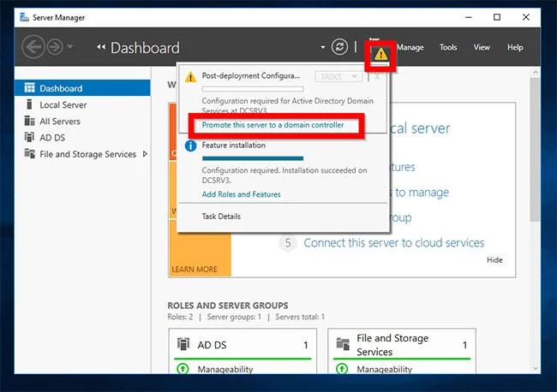Minimize the Server Manager window

coord(469,17)
